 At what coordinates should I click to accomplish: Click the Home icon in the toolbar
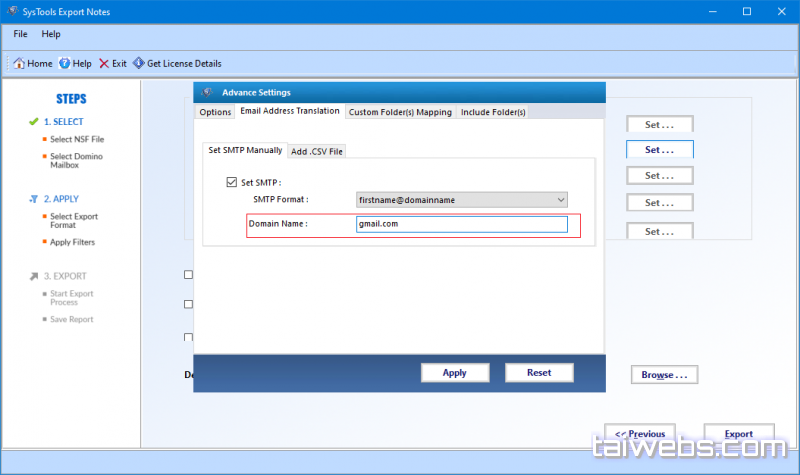point(19,63)
